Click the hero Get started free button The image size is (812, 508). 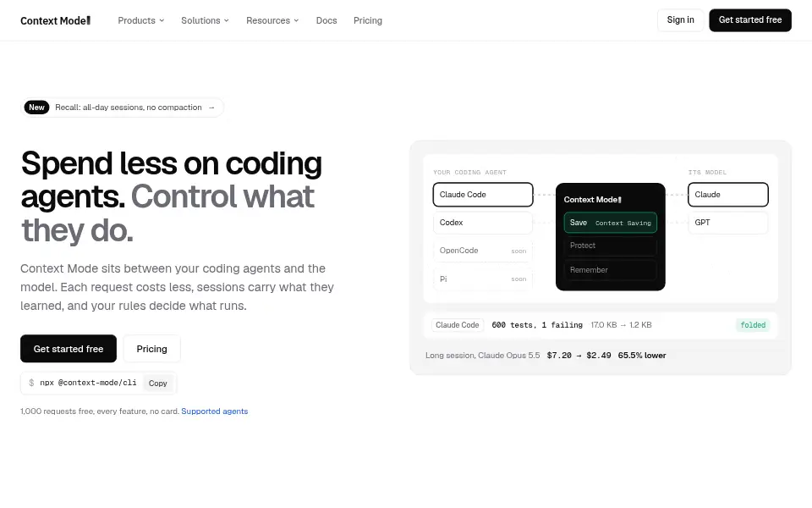(x=69, y=349)
